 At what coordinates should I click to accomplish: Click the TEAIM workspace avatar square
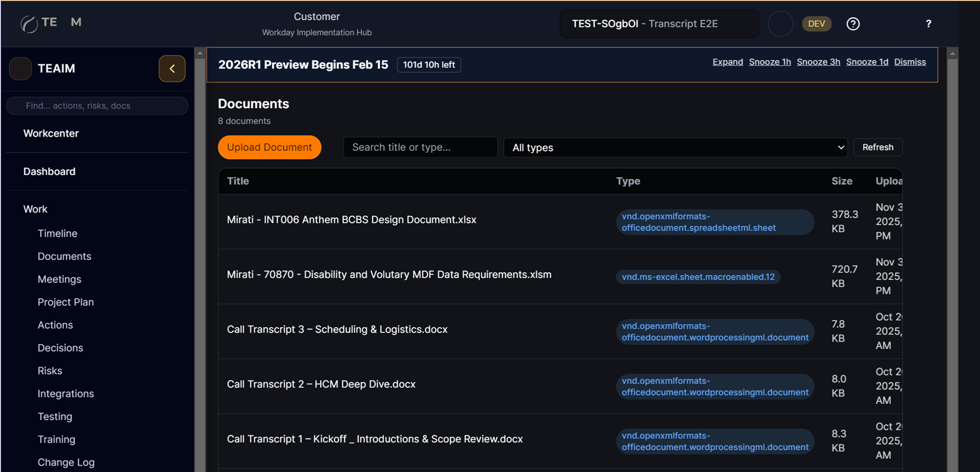(20, 69)
